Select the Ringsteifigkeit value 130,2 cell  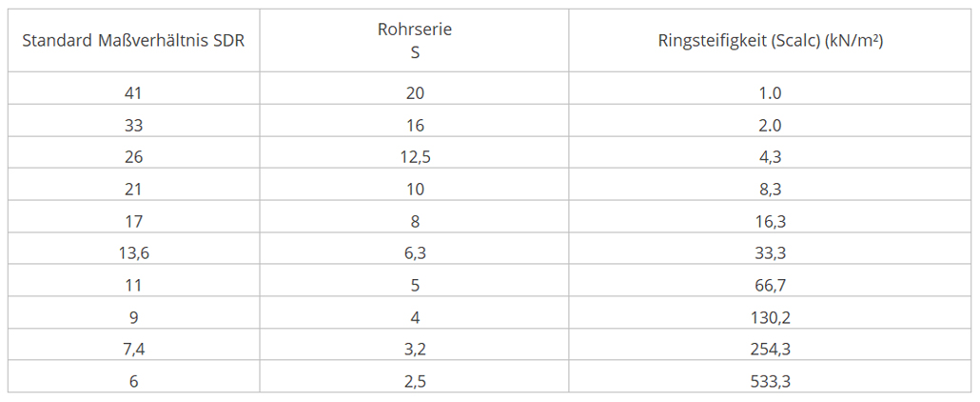pyautogui.click(x=770, y=317)
